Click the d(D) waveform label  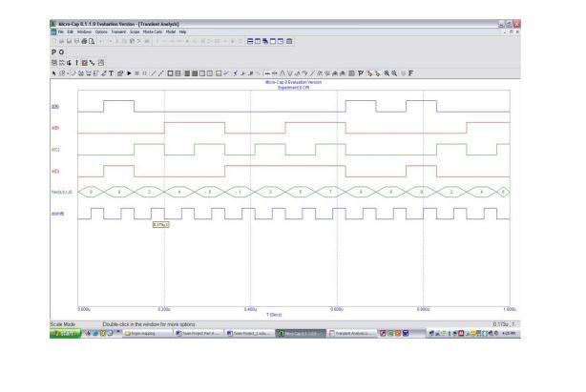click(55, 172)
